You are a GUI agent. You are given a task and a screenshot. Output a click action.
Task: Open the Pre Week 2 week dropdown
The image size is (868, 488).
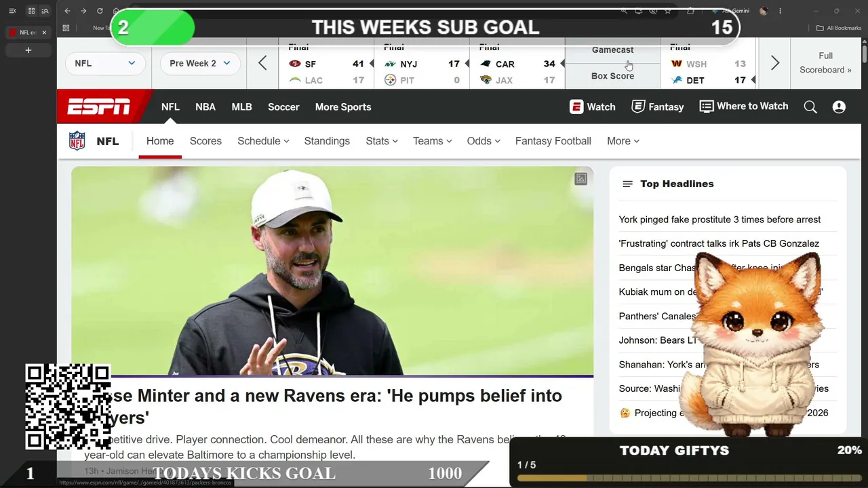pyautogui.click(x=200, y=63)
